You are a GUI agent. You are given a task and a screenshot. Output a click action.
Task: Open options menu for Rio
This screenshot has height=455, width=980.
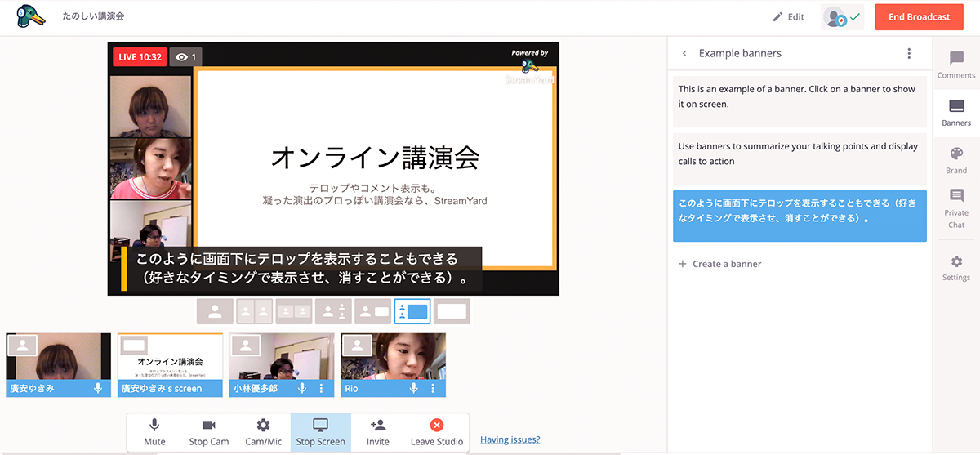pyautogui.click(x=433, y=389)
